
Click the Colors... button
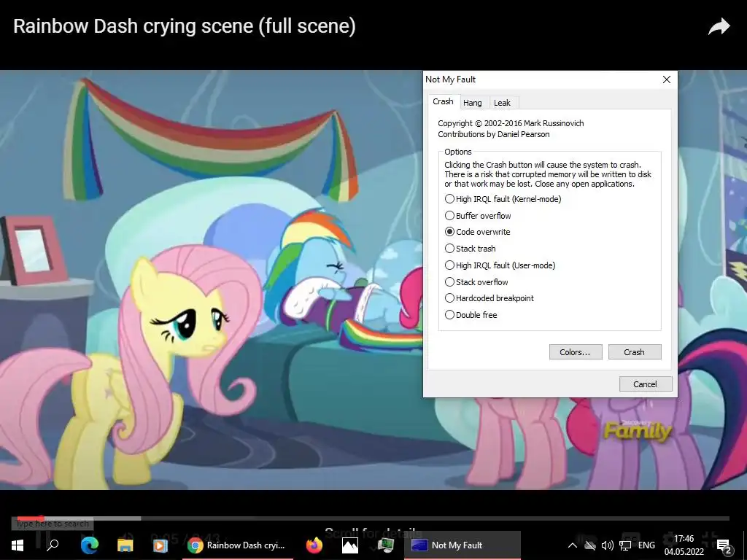point(576,352)
